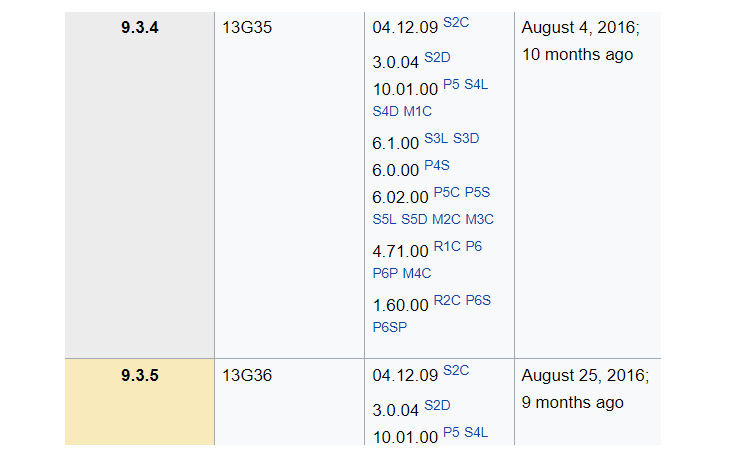Click the M1C device link

[418, 110]
